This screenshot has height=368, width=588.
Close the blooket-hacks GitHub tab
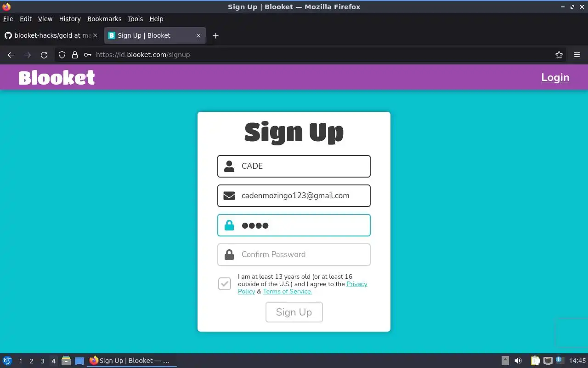coord(95,35)
